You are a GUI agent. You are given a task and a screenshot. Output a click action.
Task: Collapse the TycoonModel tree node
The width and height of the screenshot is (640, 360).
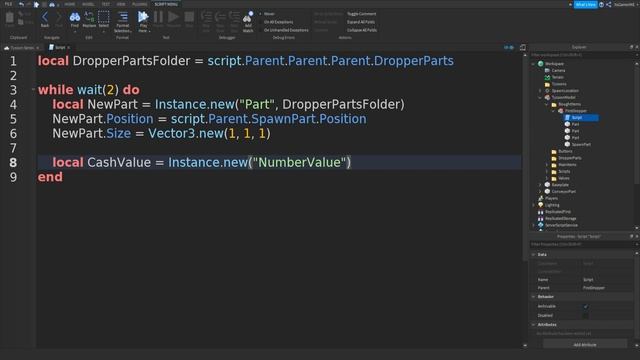tap(540, 98)
